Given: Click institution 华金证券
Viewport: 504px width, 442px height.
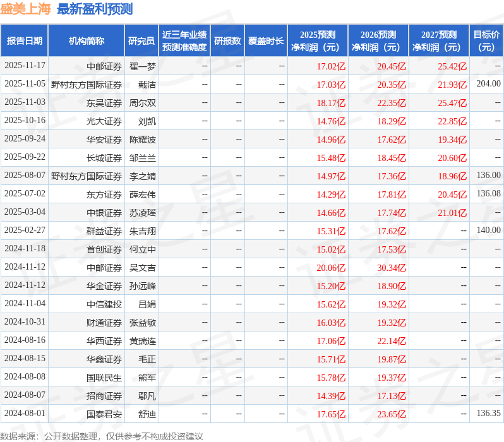Looking at the screenshot, I should coord(104,287).
